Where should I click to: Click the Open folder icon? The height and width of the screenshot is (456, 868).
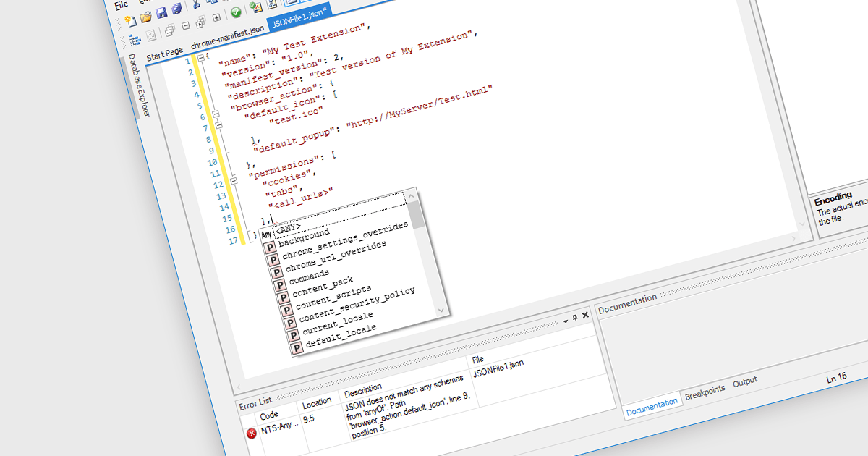pos(146,17)
